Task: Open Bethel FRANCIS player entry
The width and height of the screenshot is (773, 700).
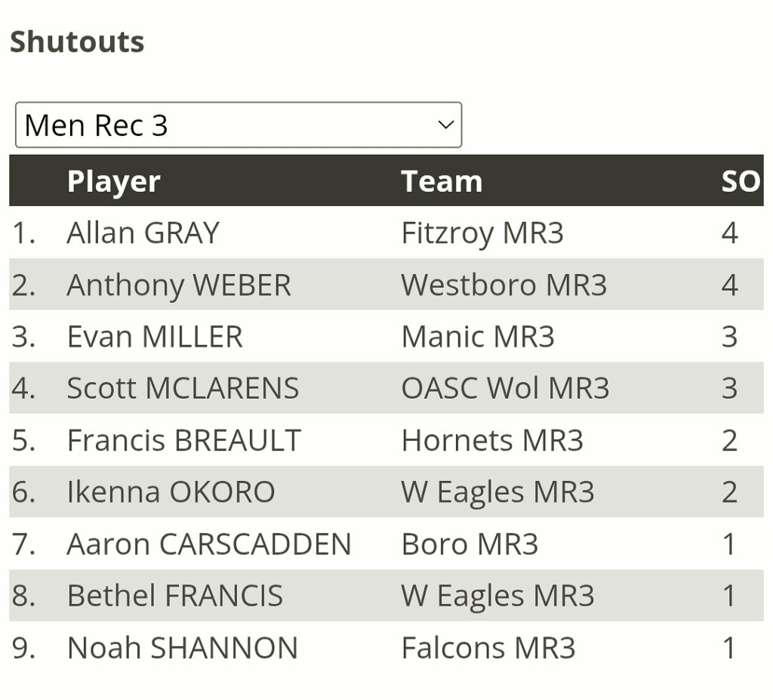Action: (x=174, y=596)
